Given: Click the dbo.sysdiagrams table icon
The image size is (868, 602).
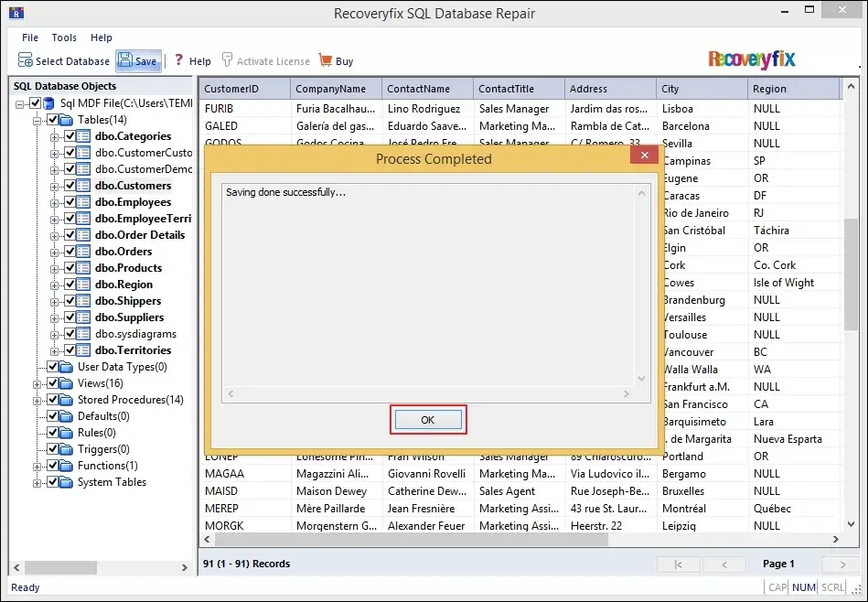Looking at the screenshot, I should [x=83, y=334].
